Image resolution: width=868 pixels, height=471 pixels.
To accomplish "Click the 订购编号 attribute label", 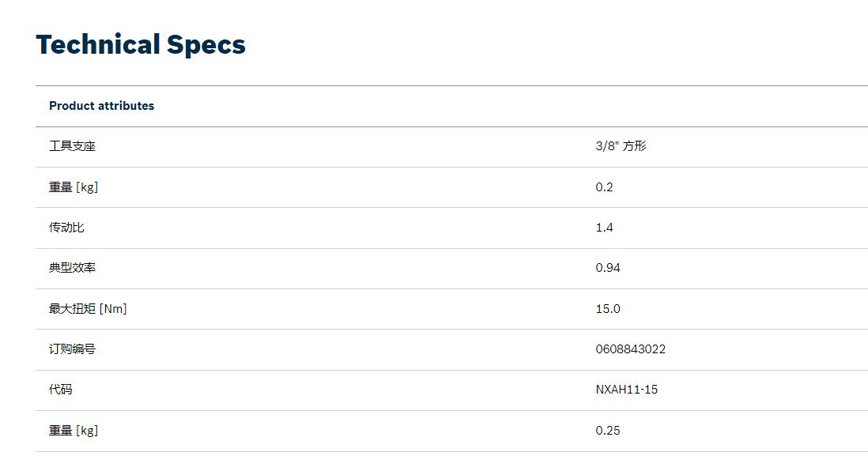I will (x=72, y=349).
